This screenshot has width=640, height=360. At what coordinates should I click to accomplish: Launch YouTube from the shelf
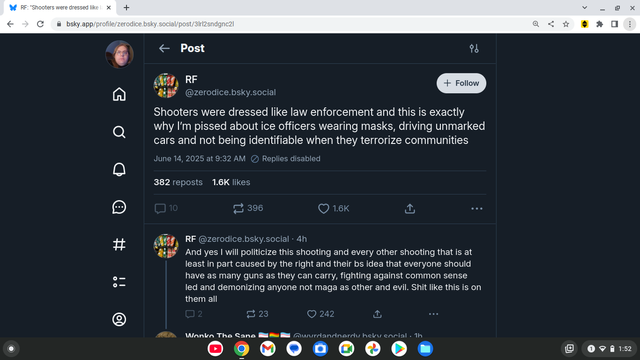coord(216,349)
